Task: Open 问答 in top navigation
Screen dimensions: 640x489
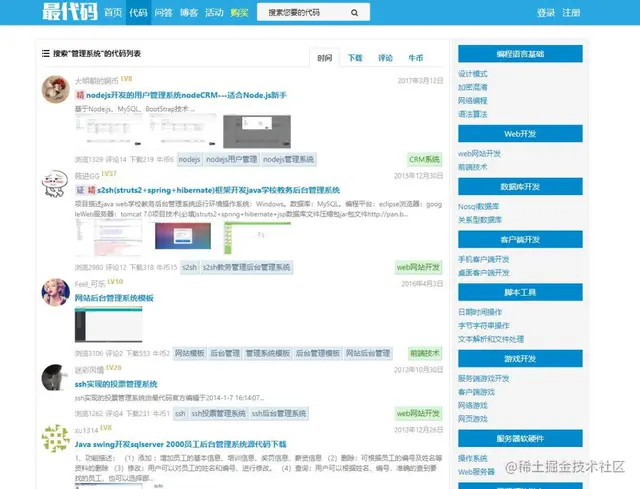Action: (163, 13)
